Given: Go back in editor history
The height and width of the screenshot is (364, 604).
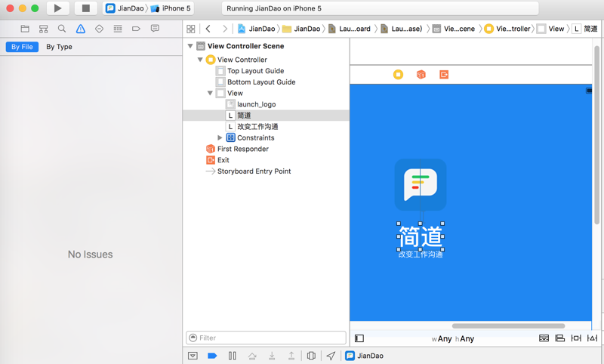Looking at the screenshot, I should click(x=208, y=29).
